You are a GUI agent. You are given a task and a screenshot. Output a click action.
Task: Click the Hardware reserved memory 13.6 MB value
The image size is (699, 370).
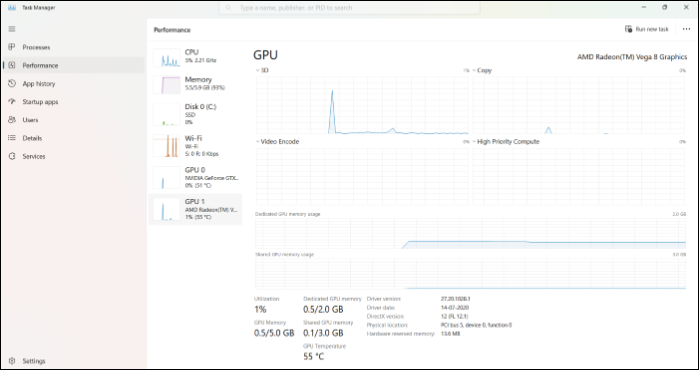[450, 333]
